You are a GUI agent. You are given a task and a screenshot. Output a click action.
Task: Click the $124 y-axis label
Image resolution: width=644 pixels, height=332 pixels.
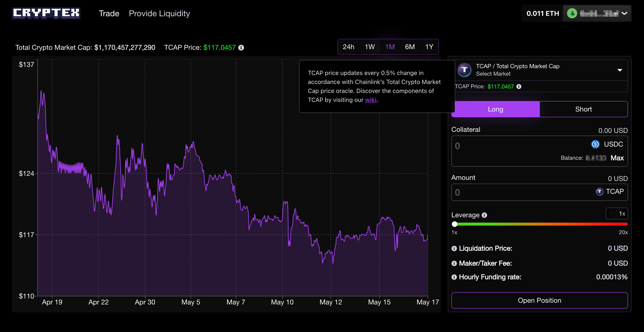click(x=26, y=173)
